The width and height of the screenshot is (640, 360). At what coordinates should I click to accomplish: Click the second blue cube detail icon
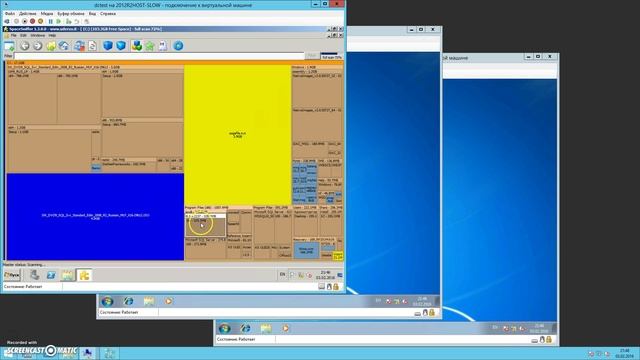point(121,46)
